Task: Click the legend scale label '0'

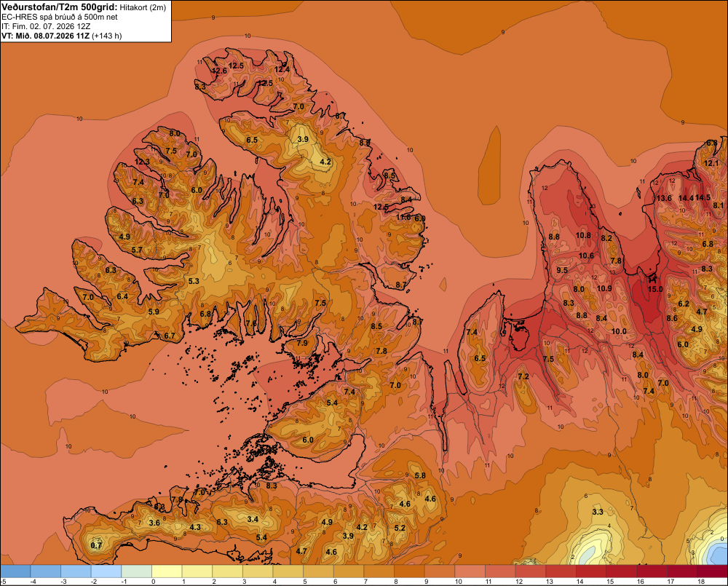Action: click(153, 582)
